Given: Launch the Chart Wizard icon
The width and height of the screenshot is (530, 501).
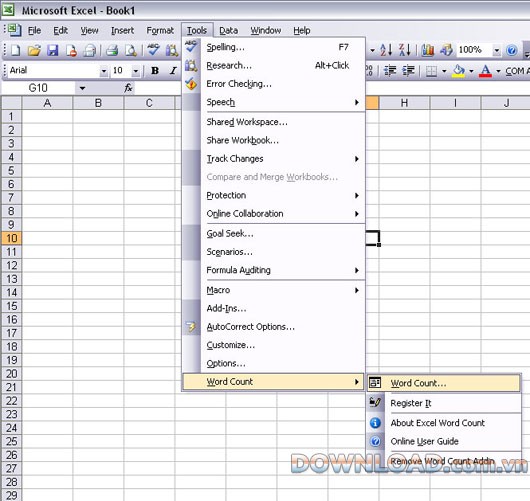Looking at the screenshot, I should coord(428,50).
